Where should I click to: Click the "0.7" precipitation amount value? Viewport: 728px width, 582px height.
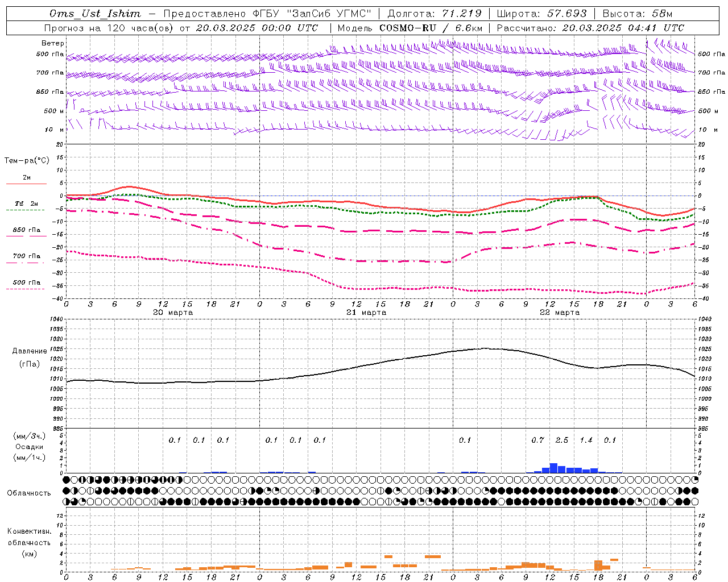538,440
